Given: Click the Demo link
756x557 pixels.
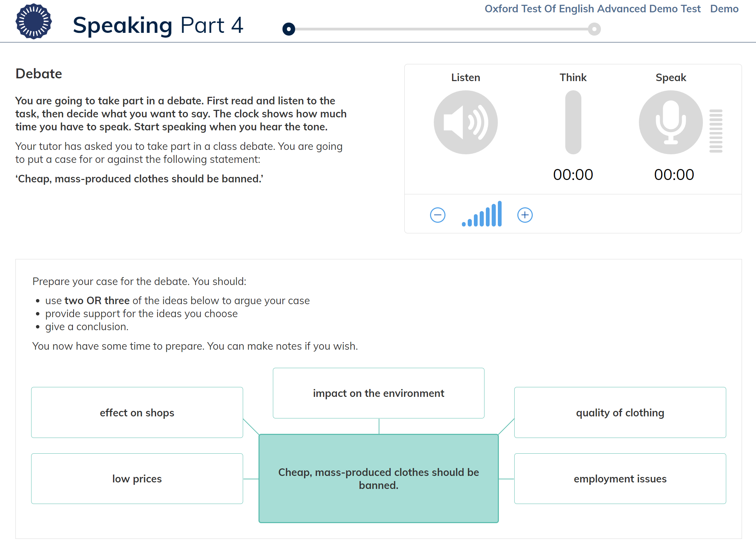Looking at the screenshot, I should click(724, 9).
